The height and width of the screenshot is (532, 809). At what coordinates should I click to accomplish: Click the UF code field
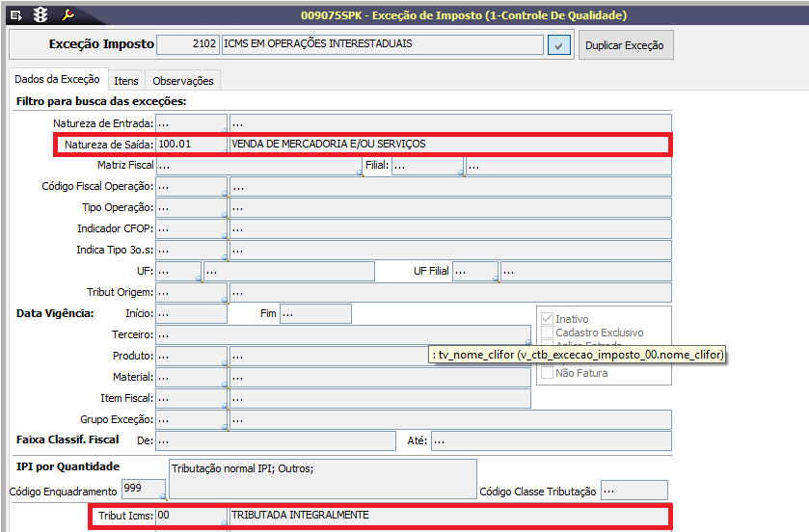pos(178,271)
